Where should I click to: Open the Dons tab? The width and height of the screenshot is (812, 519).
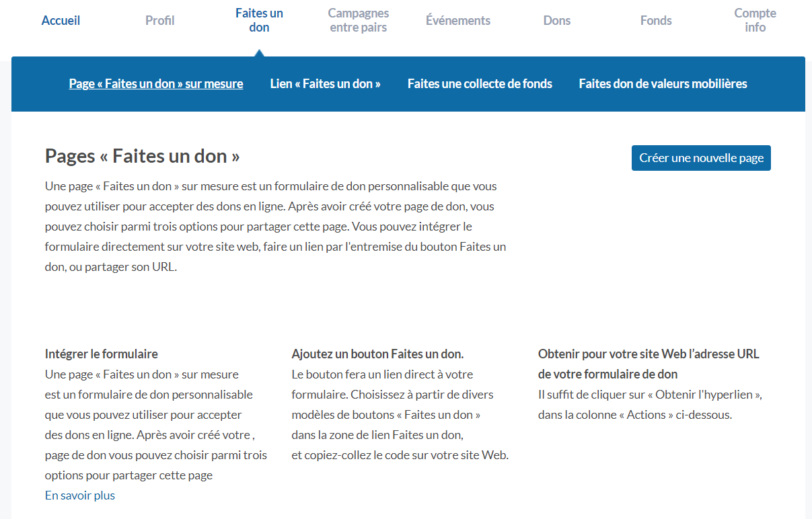pyautogui.click(x=556, y=21)
